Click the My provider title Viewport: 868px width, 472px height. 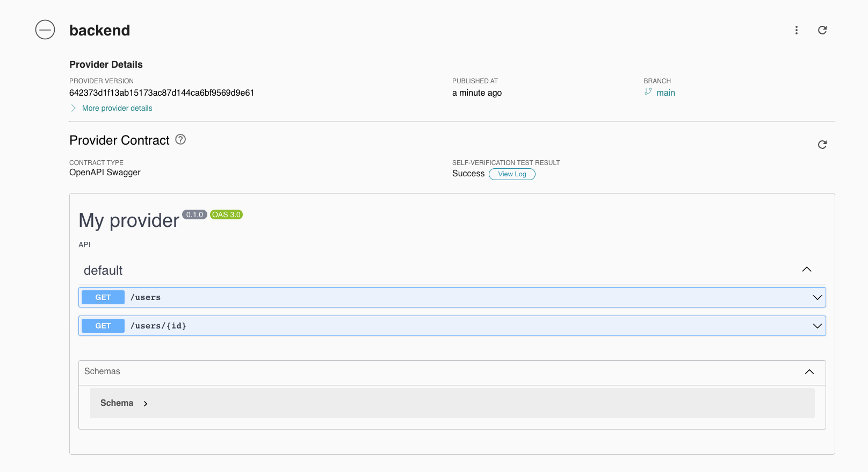point(129,220)
